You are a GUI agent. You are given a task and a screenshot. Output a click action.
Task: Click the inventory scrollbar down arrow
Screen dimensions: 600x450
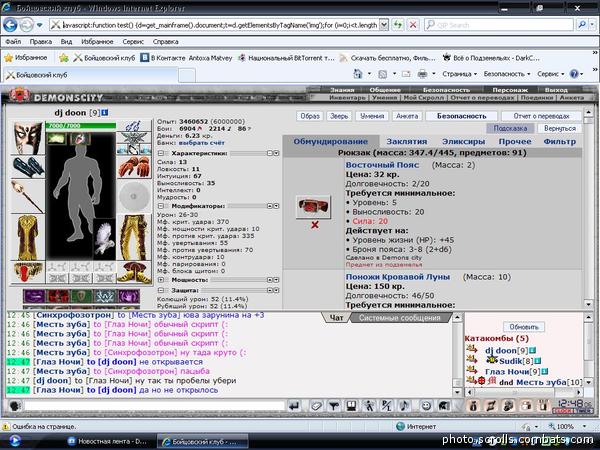pyautogui.click(x=588, y=304)
